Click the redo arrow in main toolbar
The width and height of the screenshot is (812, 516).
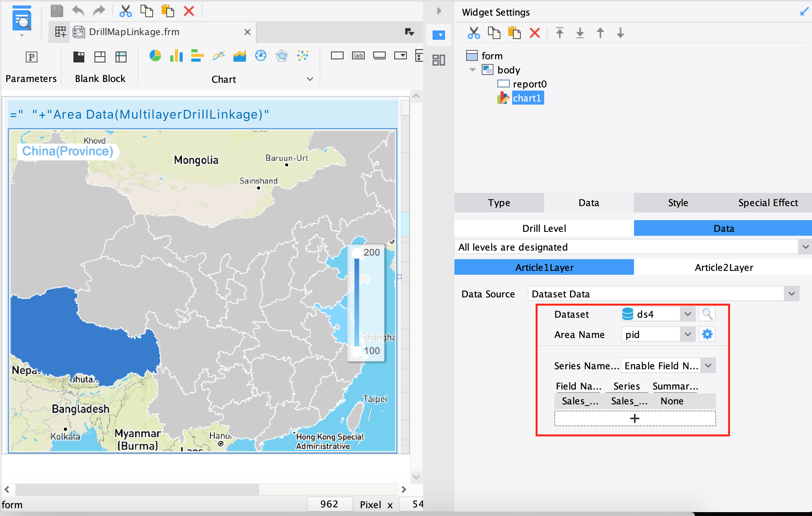click(99, 11)
